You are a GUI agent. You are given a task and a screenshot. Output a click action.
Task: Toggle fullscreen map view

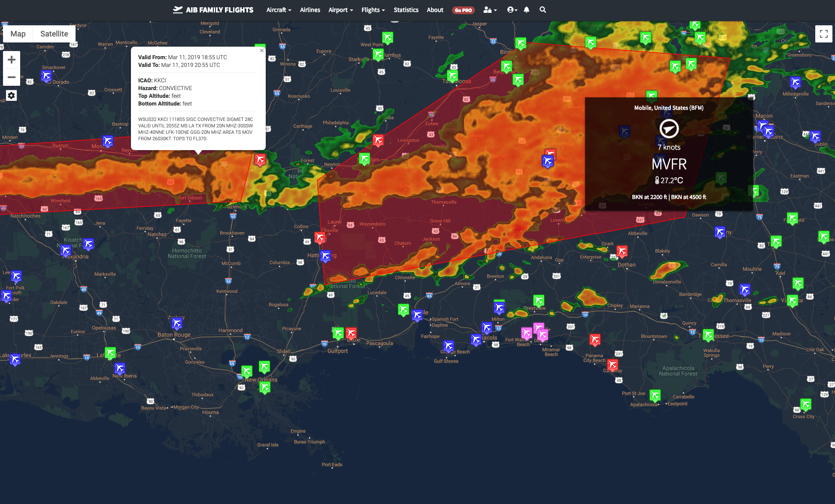(x=823, y=34)
